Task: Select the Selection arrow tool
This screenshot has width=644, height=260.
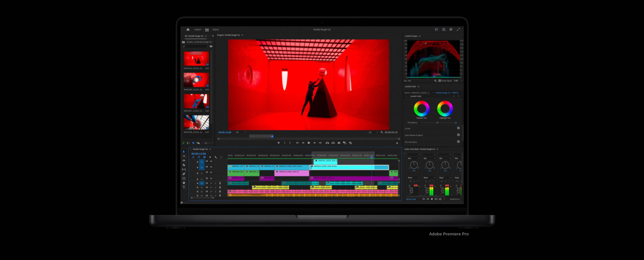Action: [184, 152]
